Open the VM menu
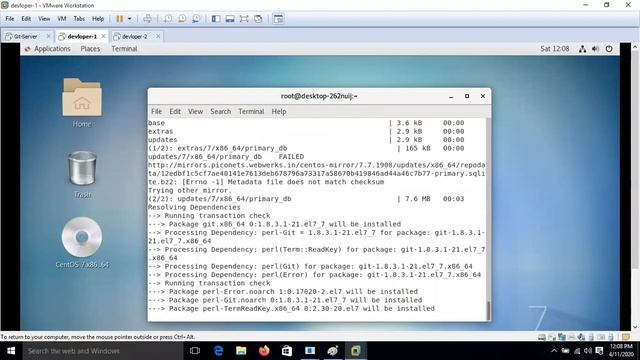The width and height of the screenshot is (640, 360). [62, 19]
